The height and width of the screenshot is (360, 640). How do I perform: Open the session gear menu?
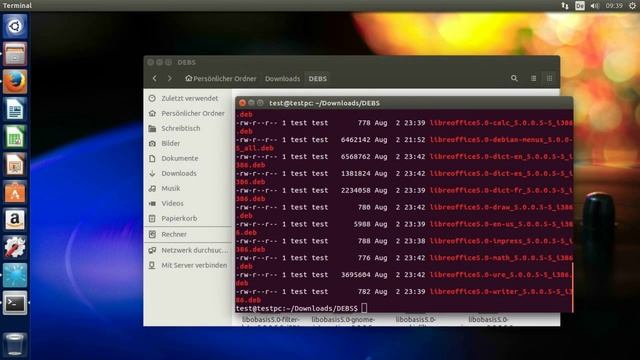[x=632, y=6]
